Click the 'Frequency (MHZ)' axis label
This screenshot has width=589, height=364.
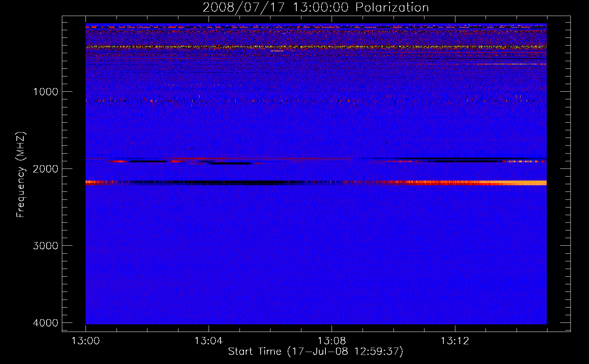coord(21,175)
